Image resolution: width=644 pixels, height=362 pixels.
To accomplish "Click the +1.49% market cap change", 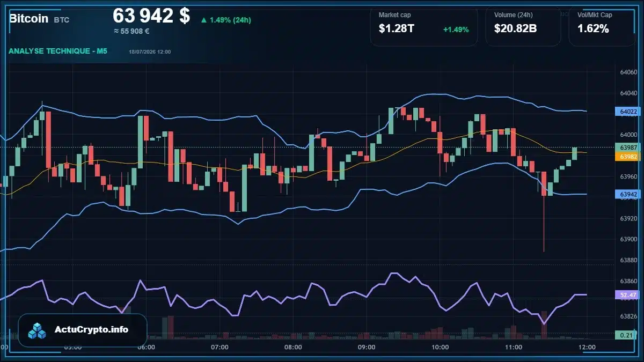I will [456, 29].
